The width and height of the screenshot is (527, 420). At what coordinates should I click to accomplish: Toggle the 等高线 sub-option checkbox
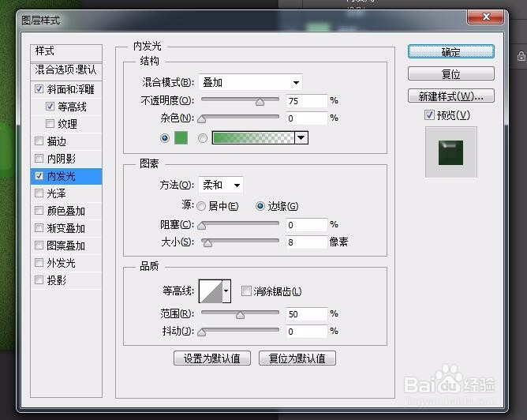pyautogui.click(x=50, y=107)
